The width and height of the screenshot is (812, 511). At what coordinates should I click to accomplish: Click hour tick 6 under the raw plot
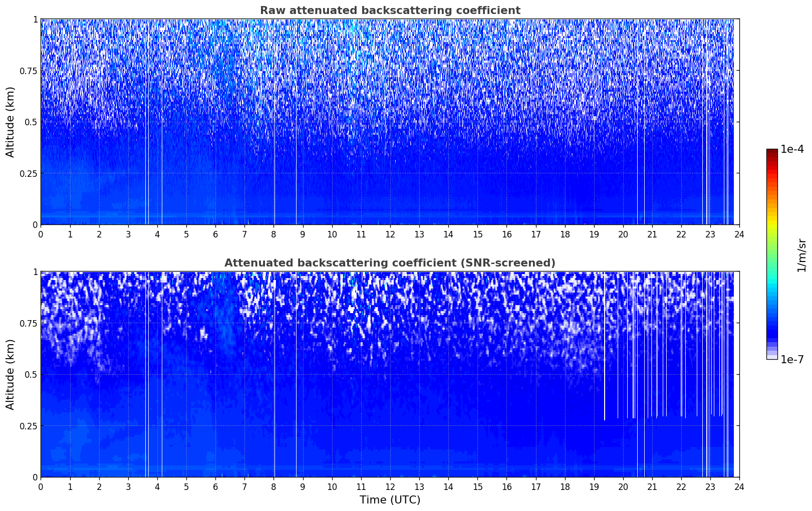(x=215, y=234)
